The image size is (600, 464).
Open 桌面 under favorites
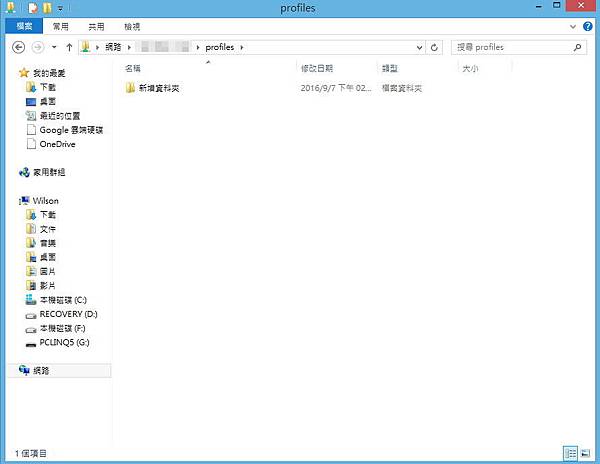(48, 101)
